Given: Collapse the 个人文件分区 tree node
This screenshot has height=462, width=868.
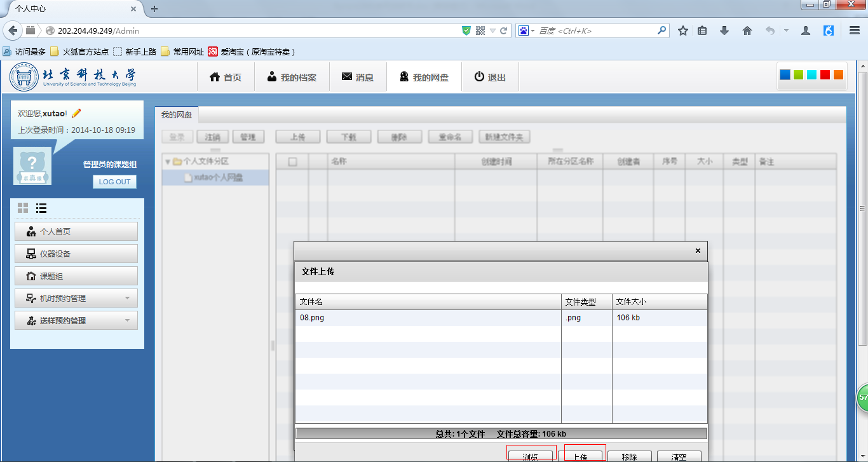Looking at the screenshot, I should click(168, 162).
